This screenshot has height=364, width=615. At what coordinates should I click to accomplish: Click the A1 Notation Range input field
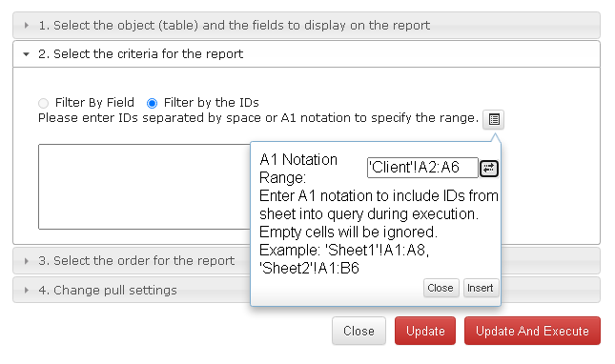(x=422, y=168)
